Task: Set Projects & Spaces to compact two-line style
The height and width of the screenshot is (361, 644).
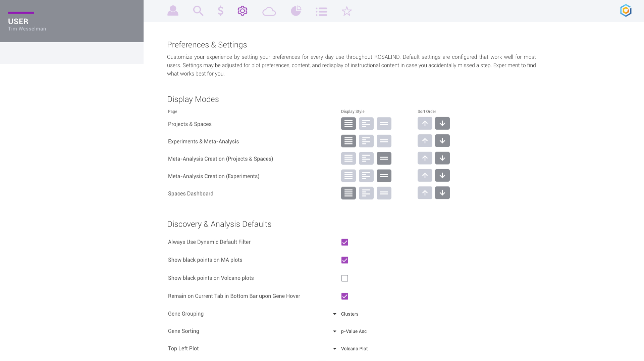Action: 384,124
